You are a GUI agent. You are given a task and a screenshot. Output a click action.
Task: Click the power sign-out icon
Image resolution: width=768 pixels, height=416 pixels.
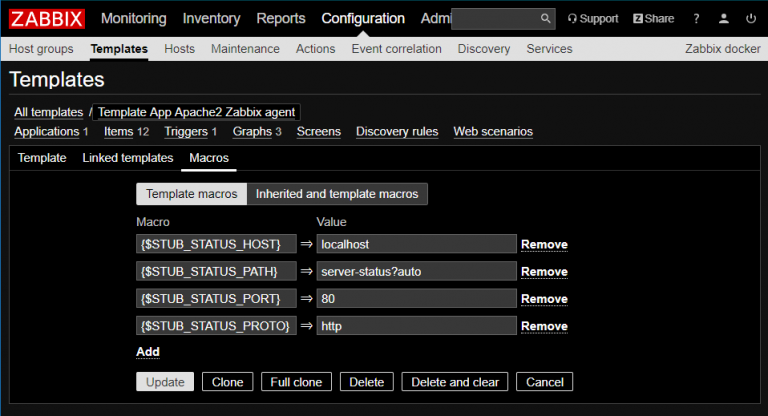(x=751, y=19)
